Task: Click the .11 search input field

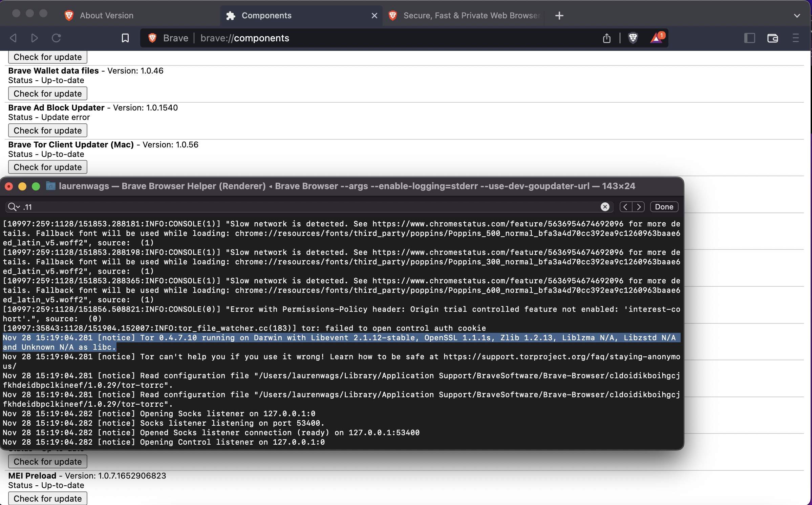Action: pyautogui.click(x=135, y=207)
